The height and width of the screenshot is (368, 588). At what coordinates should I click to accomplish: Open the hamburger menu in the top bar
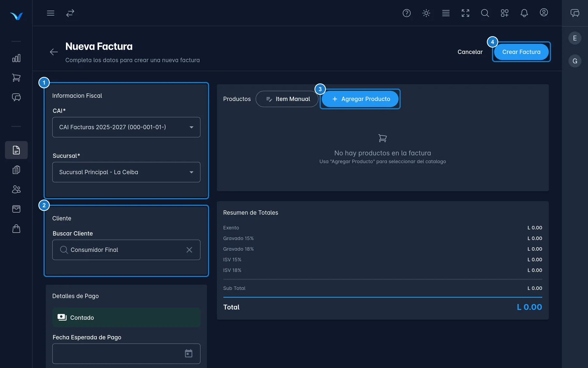50,13
